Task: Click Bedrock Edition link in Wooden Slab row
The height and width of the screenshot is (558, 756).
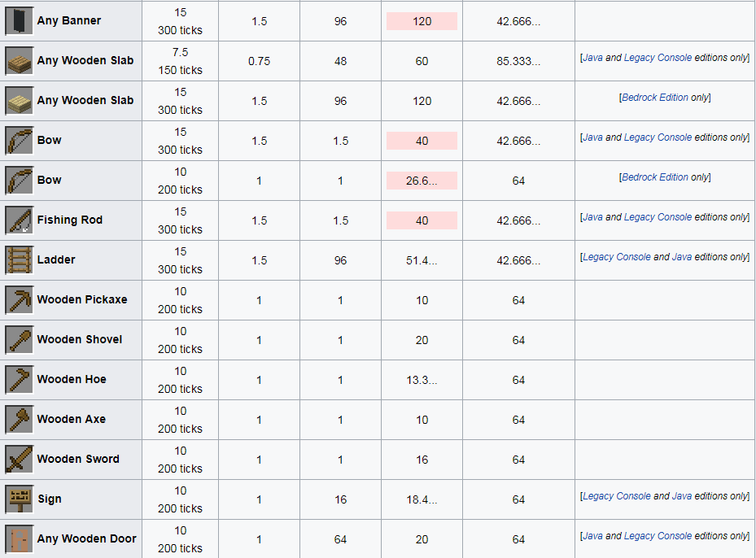Action: (x=655, y=98)
